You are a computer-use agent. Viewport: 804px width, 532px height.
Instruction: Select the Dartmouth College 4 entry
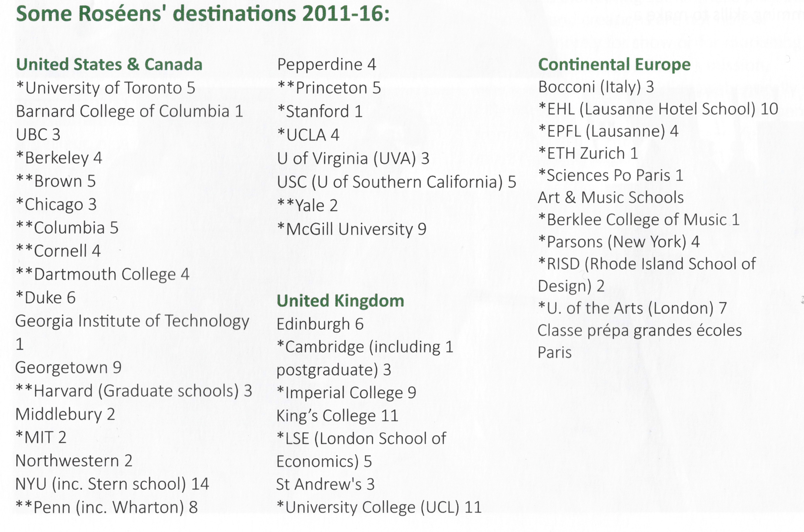(x=102, y=275)
